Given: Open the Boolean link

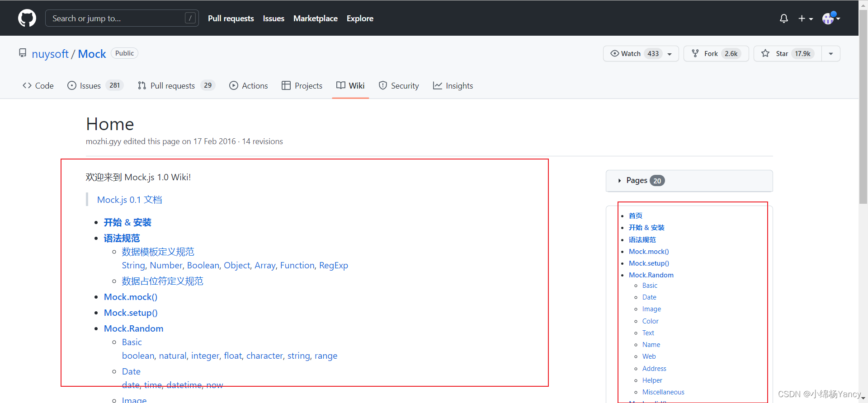Looking at the screenshot, I should click(203, 266).
